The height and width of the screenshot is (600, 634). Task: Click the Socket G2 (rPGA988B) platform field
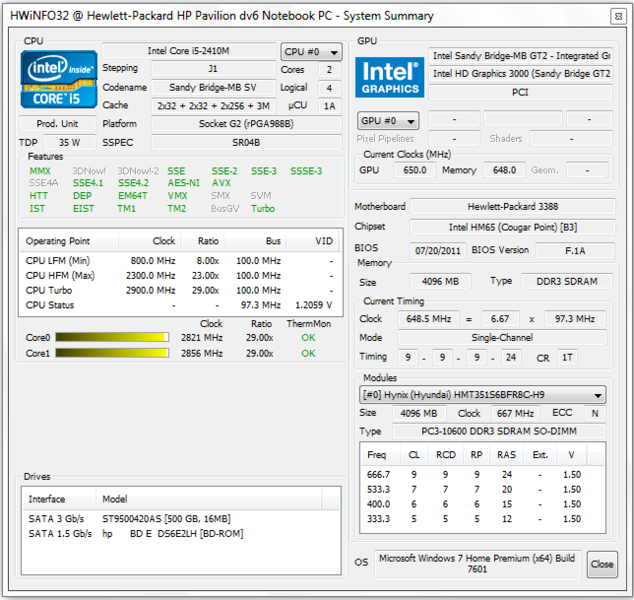click(x=246, y=124)
